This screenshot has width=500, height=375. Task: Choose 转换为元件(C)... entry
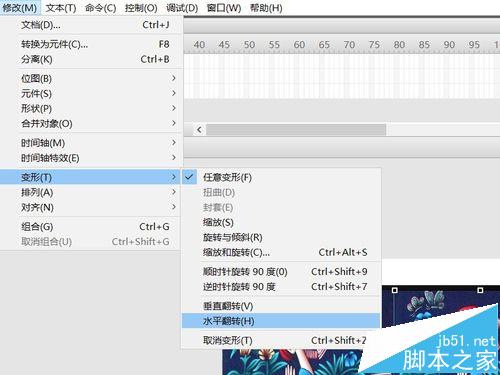point(91,44)
